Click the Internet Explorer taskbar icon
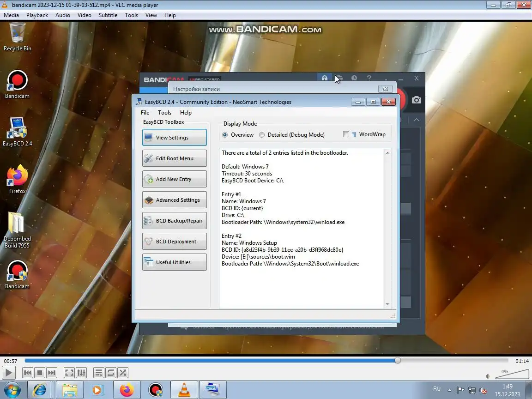This screenshot has height=399, width=532. pyautogui.click(x=39, y=390)
